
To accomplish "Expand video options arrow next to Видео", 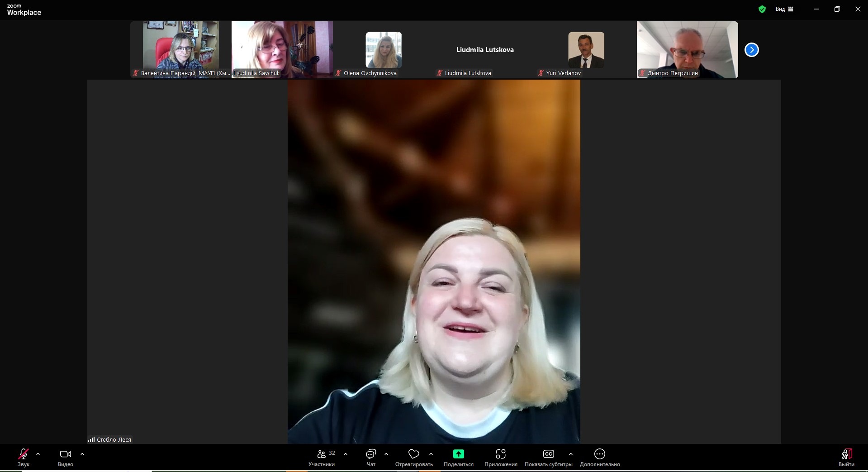I will [x=82, y=454].
